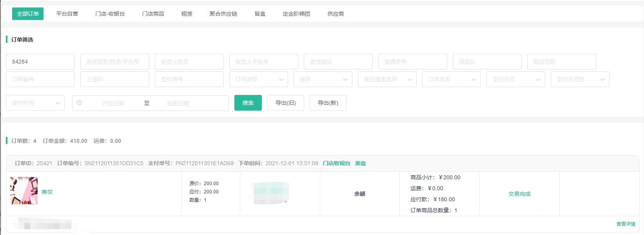Open the 查看详情 link

pyautogui.click(x=626, y=224)
